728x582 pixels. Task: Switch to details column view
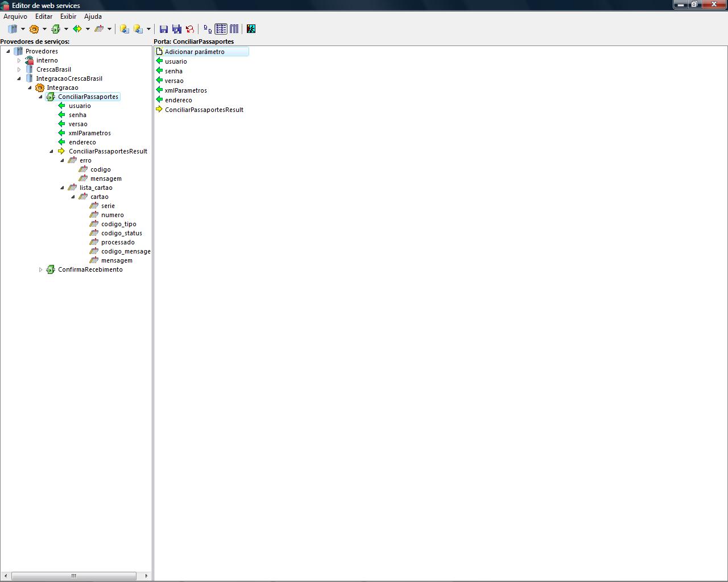coord(234,29)
